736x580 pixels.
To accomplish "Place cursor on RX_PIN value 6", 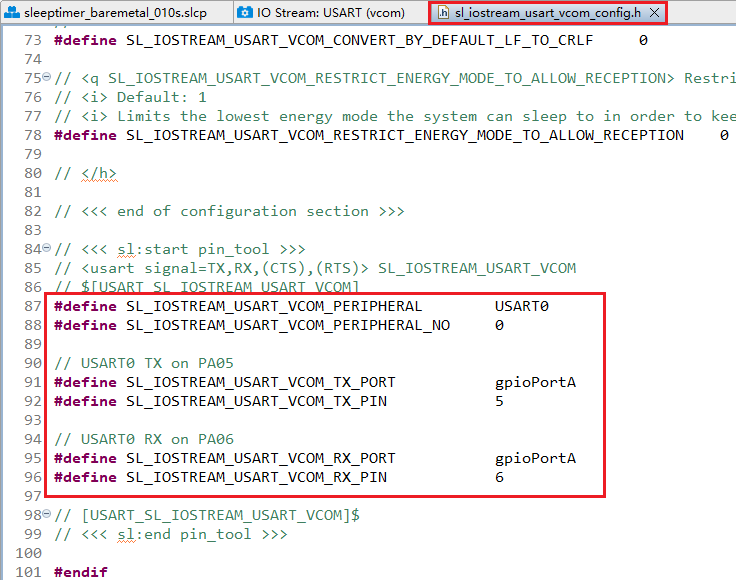I will [499, 477].
